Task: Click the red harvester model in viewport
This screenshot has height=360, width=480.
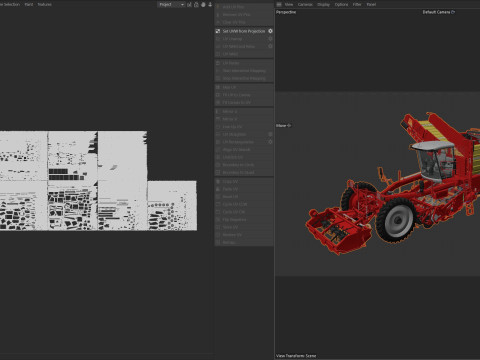Action: pos(393,183)
